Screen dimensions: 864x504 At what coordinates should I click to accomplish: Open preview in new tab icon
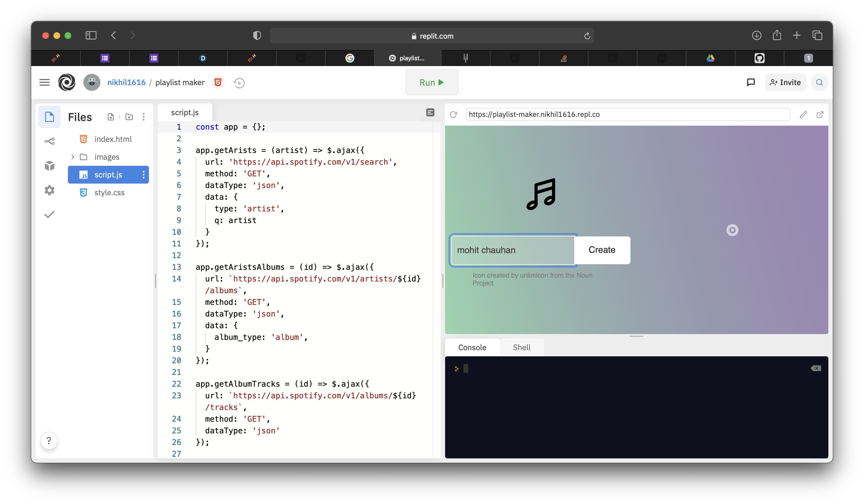(x=820, y=114)
